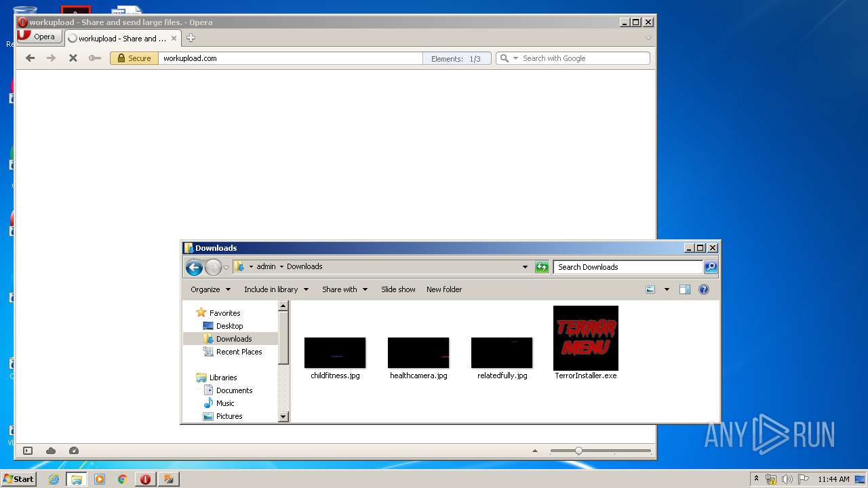Go back in Opera browser
Viewport: 868px width, 488px height.
30,58
